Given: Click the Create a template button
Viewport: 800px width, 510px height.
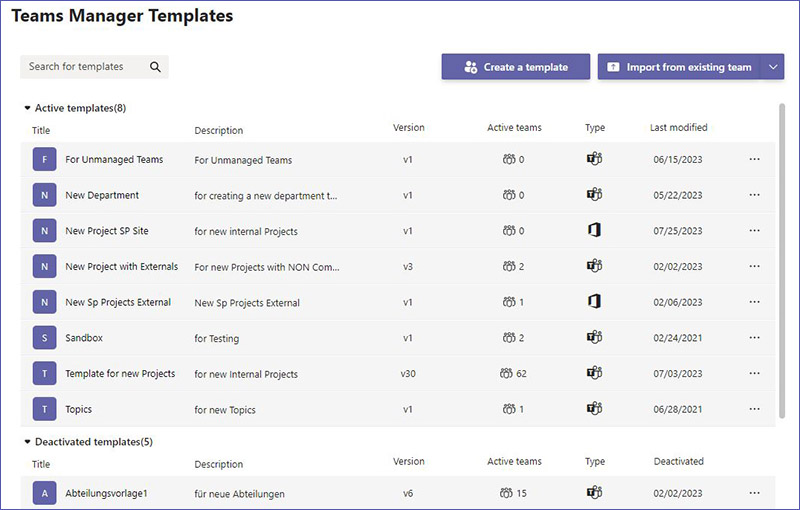Looking at the screenshot, I should coord(516,67).
